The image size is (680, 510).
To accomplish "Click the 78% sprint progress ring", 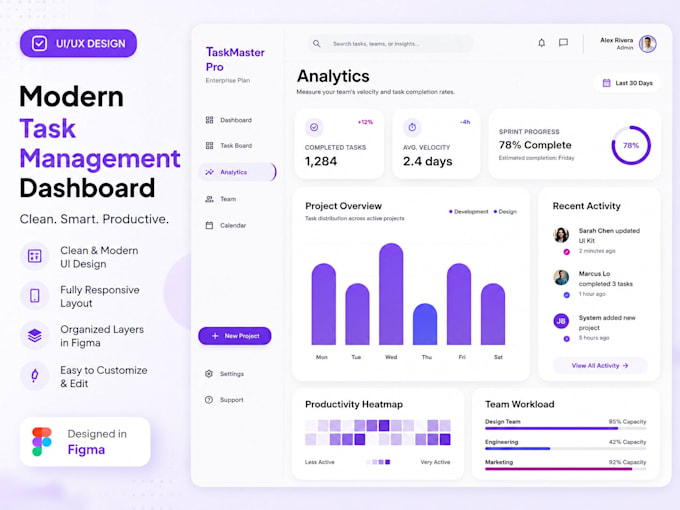I will [x=631, y=145].
